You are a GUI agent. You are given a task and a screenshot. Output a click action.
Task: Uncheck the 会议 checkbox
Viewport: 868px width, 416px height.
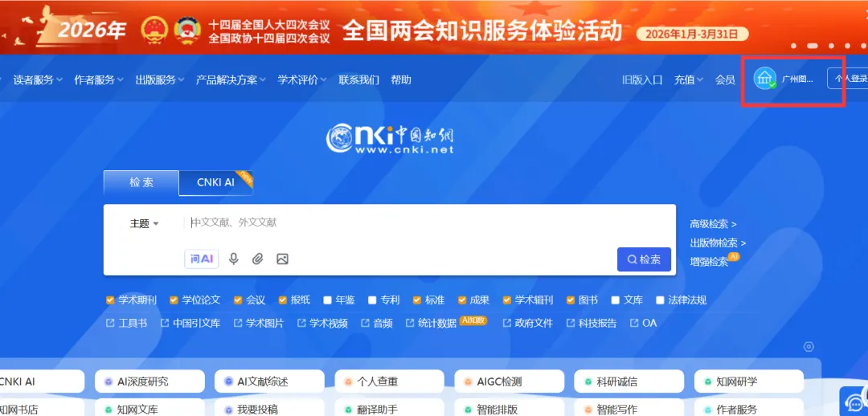tap(238, 300)
